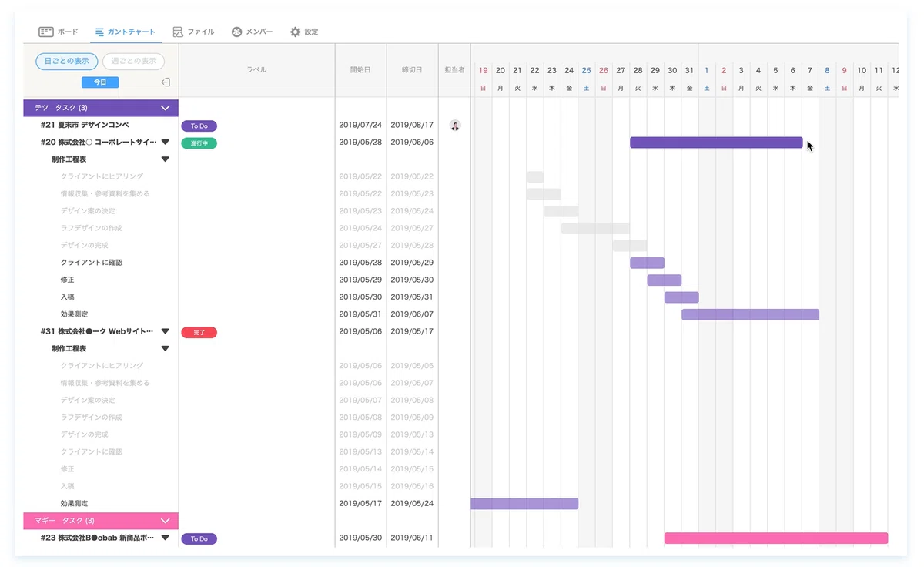Click the red 完了 label on task #31
The width and height of the screenshot is (924, 567).
pos(199,332)
